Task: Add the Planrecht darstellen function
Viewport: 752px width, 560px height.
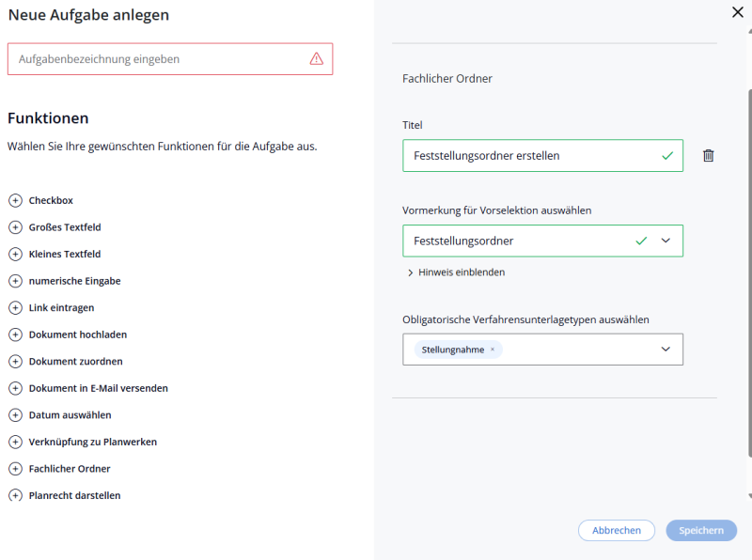Action: (15, 495)
